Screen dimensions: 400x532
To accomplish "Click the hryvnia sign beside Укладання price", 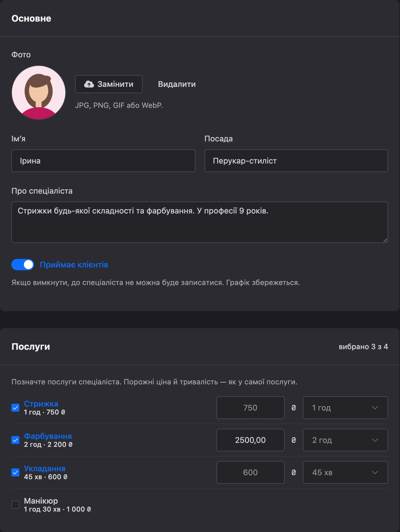I will pos(294,472).
